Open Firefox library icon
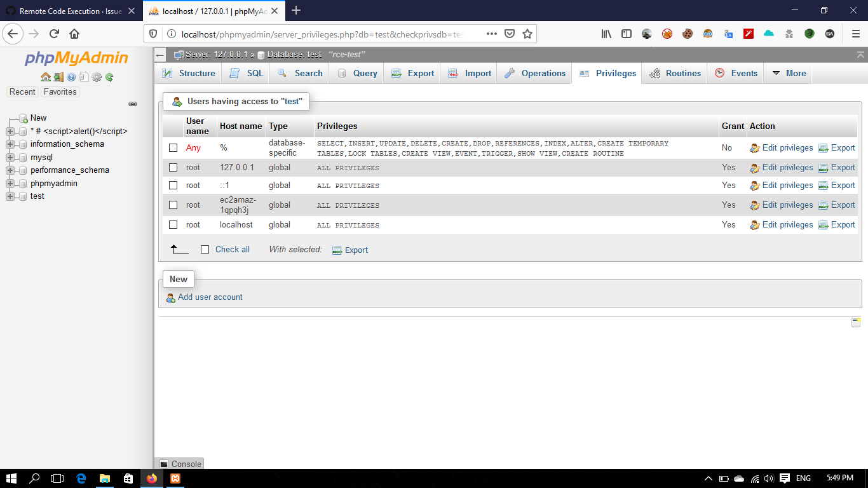 pyautogui.click(x=606, y=34)
